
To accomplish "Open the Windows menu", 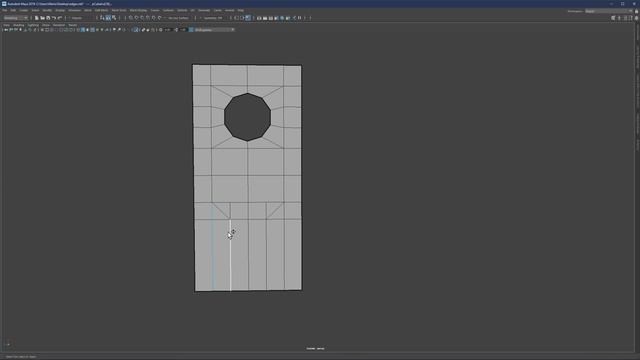I will 74,10.
